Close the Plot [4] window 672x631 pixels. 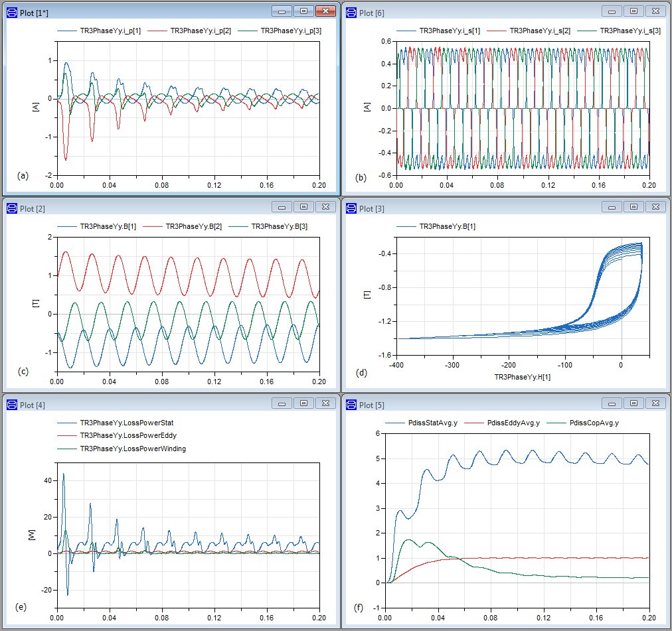pos(325,403)
